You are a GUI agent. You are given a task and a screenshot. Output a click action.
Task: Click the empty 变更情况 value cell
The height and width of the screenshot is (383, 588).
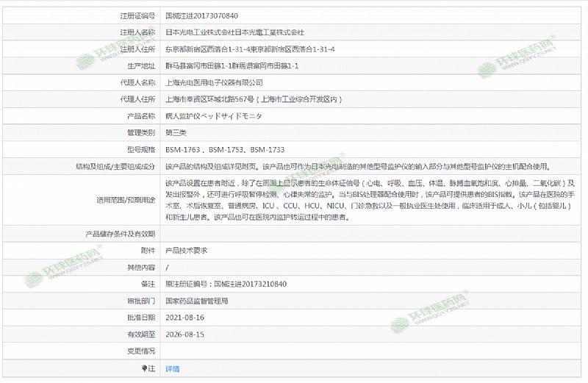367,351
